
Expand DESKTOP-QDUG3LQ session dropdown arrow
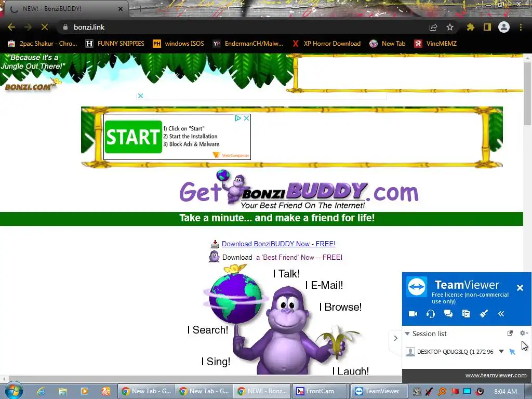click(501, 352)
